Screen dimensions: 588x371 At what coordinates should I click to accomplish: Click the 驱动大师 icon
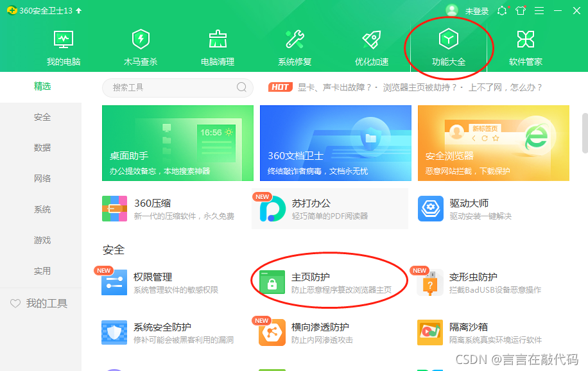coord(431,209)
